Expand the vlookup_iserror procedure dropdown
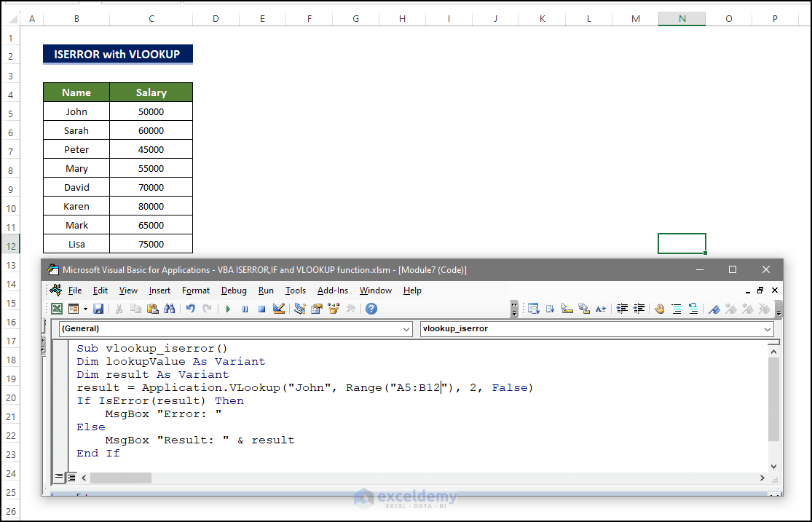 click(768, 329)
